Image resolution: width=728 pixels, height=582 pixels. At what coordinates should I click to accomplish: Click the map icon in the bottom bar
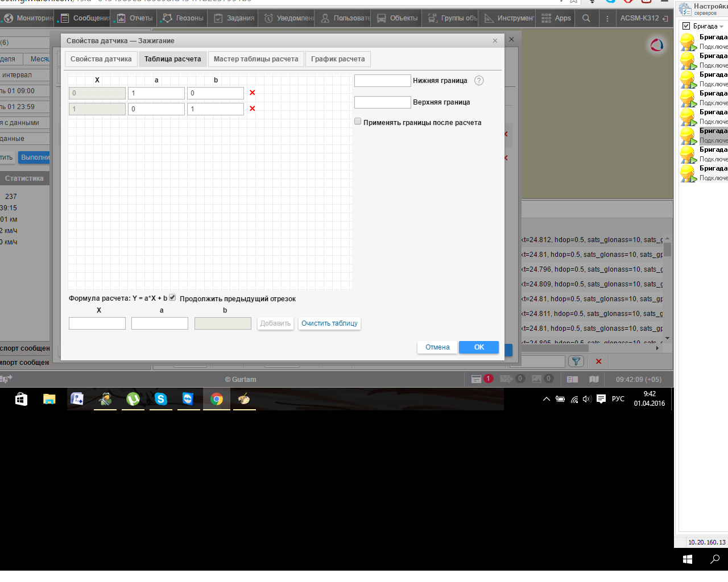click(x=594, y=379)
